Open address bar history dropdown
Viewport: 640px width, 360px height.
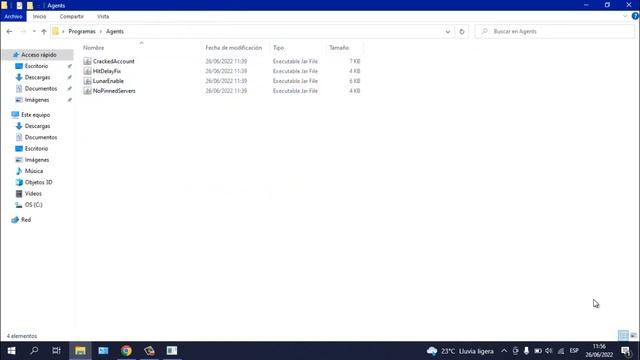click(448, 31)
